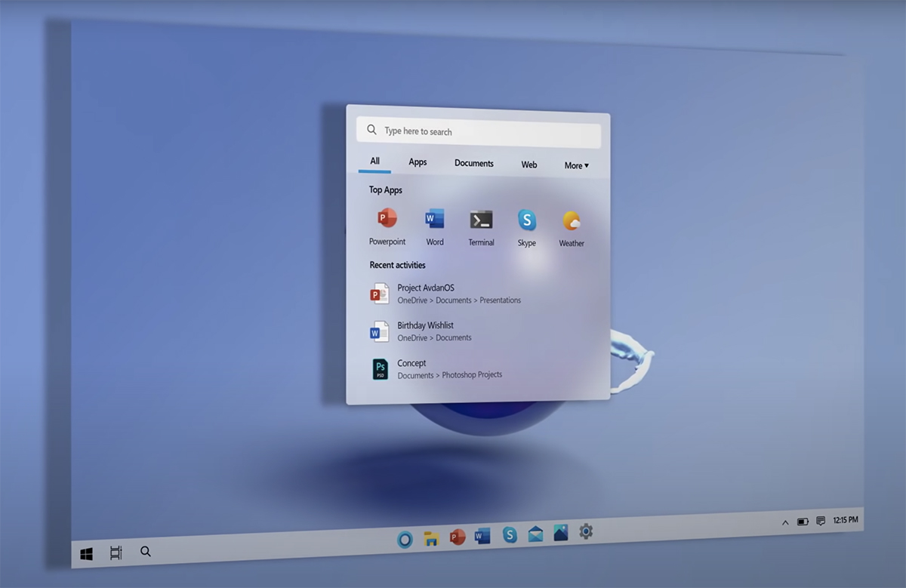The width and height of the screenshot is (906, 588).
Task: Show hidden icons in system tray
Action: 784,522
